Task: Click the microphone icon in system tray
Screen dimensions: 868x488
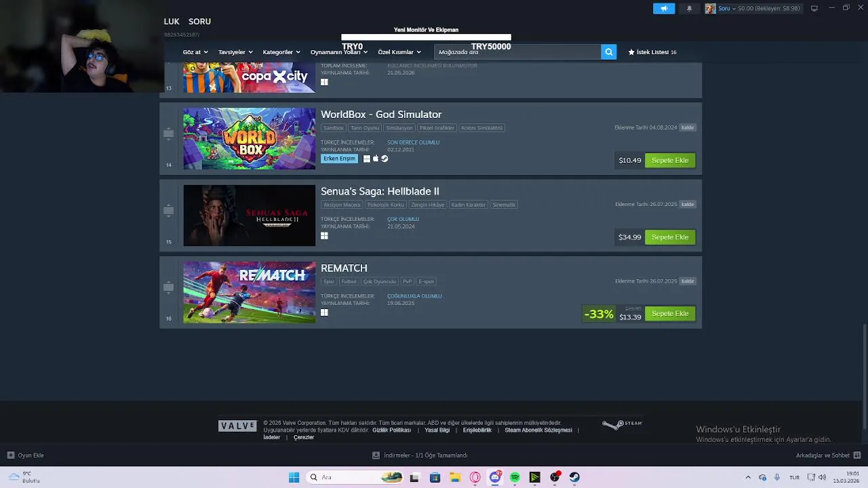Action: click(x=777, y=477)
